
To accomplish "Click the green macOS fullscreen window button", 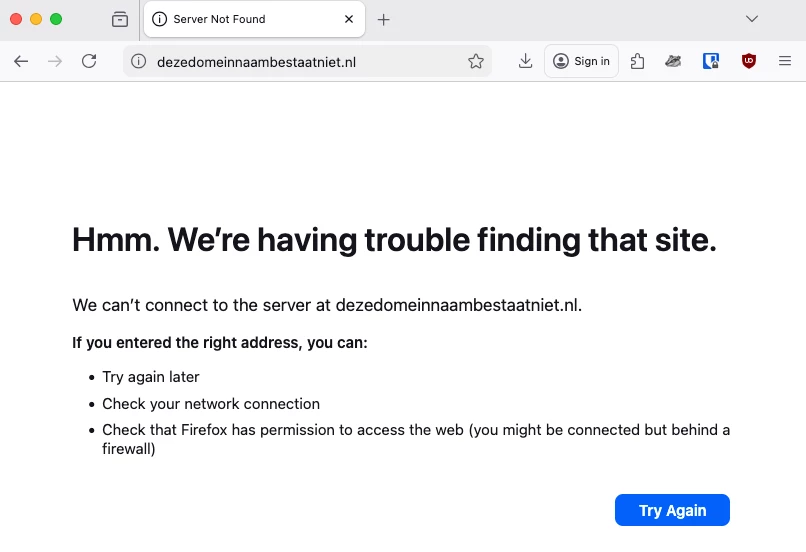I will click(56, 19).
